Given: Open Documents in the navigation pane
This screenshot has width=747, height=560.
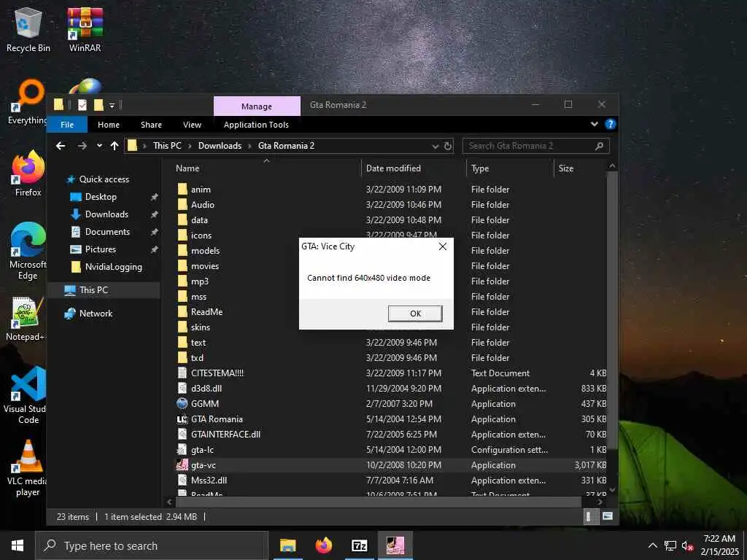Looking at the screenshot, I should [x=107, y=232].
